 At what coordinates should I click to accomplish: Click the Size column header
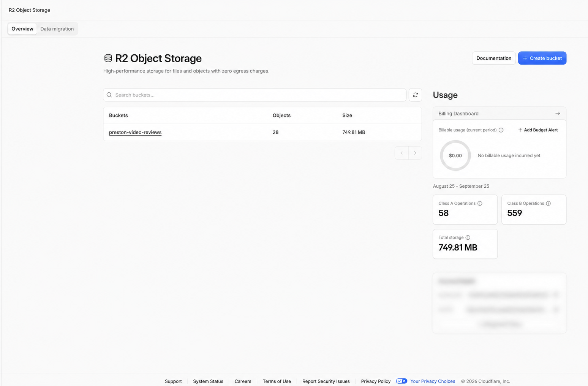pyautogui.click(x=347, y=115)
